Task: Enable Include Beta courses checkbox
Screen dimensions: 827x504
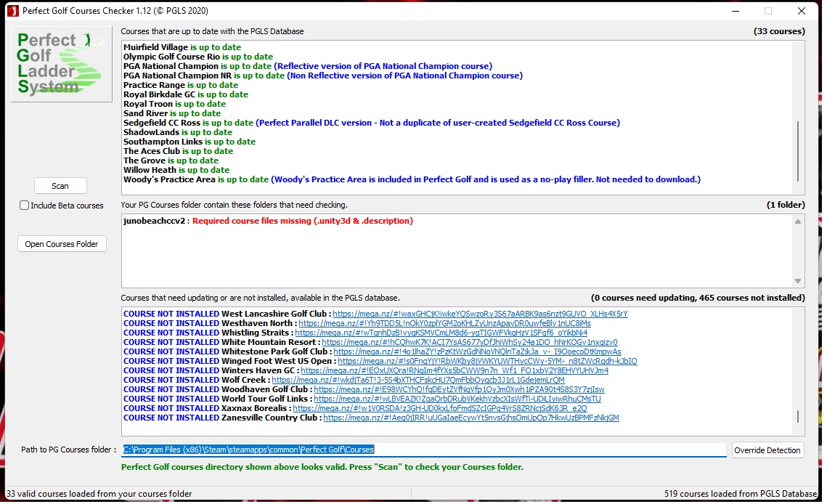Action: (25, 206)
